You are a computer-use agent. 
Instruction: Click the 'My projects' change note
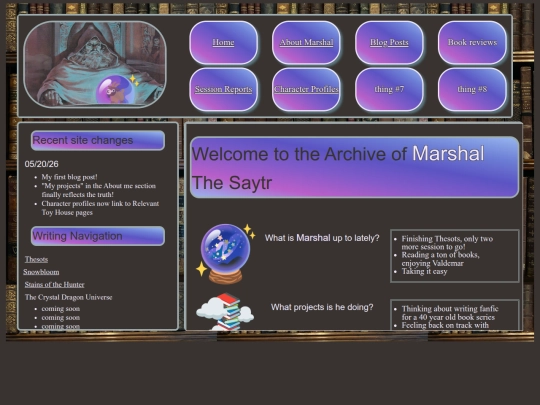coord(99,190)
